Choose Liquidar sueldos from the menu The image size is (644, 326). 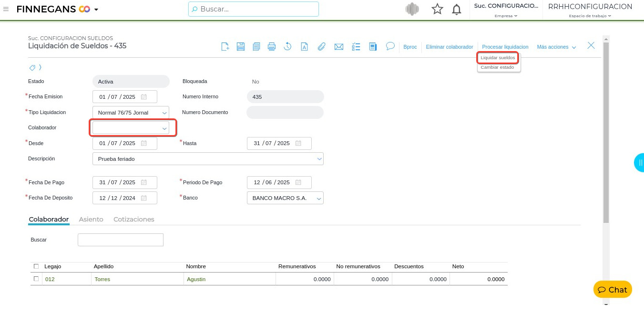pyautogui.click(x=498, y=58)
